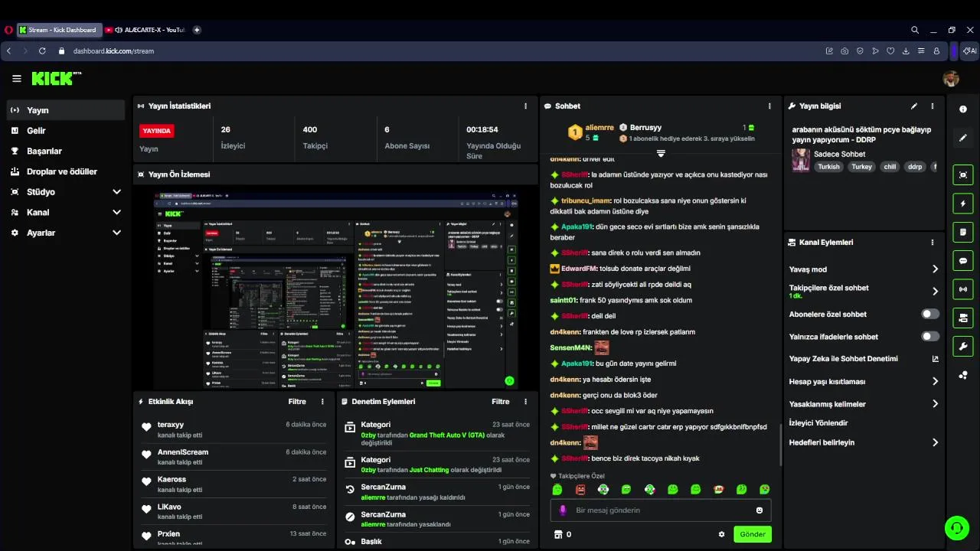Open the screen capture icon in the right sidebar
The image size is (980, 551).
coord(963,174)
